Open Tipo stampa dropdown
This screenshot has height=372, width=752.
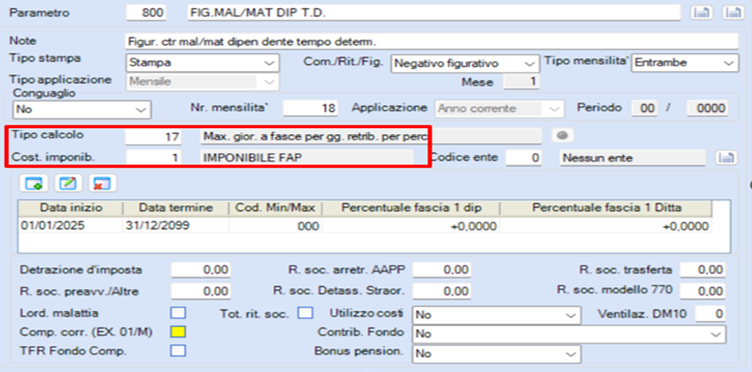tap(202, 62)
